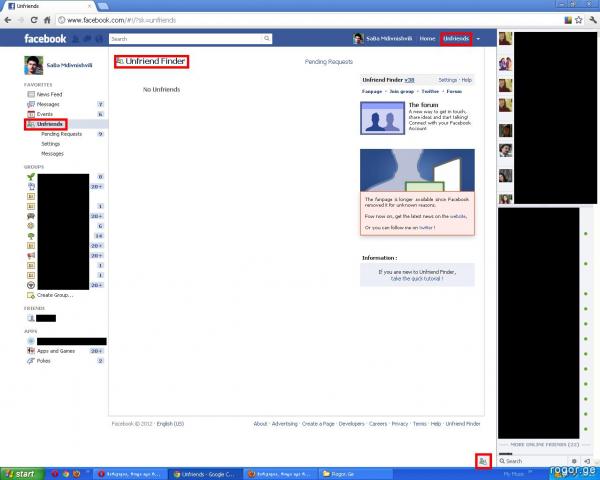Click the green plant group icon

point(31,176)
